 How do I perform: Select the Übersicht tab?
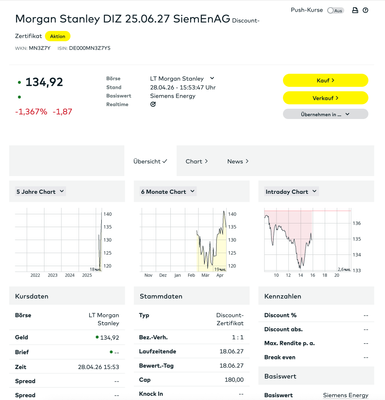pos(150,161)
